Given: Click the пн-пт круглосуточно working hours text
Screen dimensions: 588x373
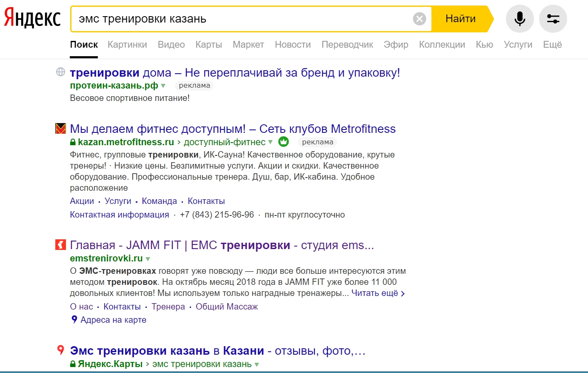Looking at the screenshot, I should [305, 215].
